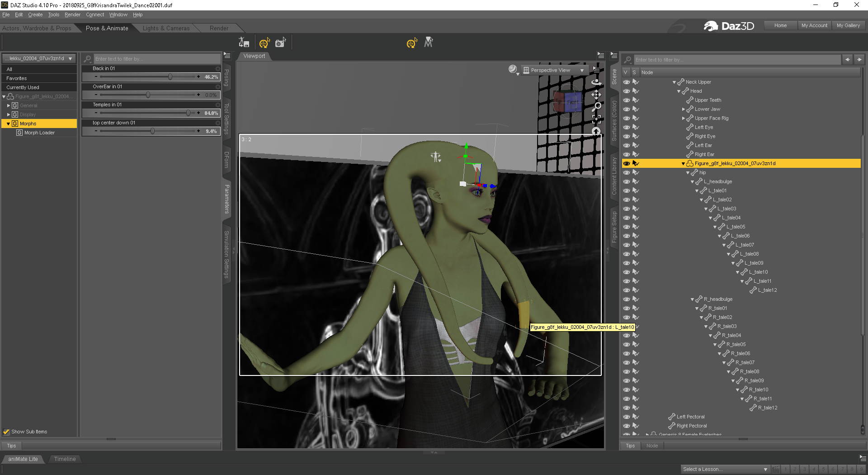This screenshot has height=475, width=868.
Task: Toggle selectability for R_tale08 row
Action: pos(636,371)
